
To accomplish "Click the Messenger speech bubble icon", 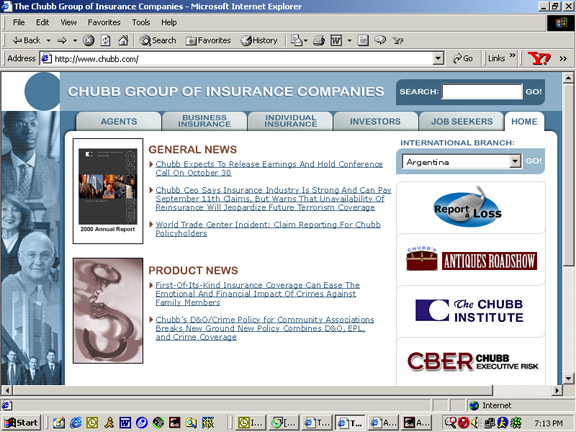I will coord(380,40).
